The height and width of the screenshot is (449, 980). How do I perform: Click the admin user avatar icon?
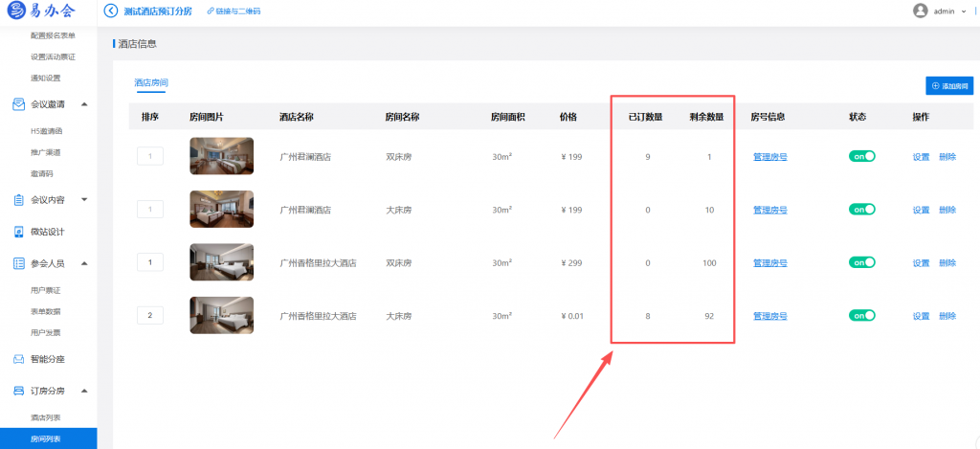click(920, 11)
